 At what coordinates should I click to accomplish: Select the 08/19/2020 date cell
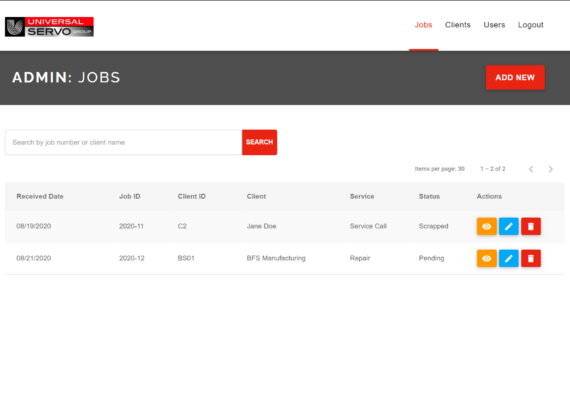point(33,226)
